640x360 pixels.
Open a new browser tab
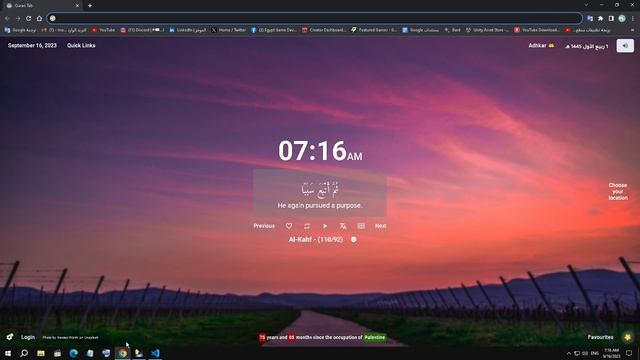click(x=90, y=5)
